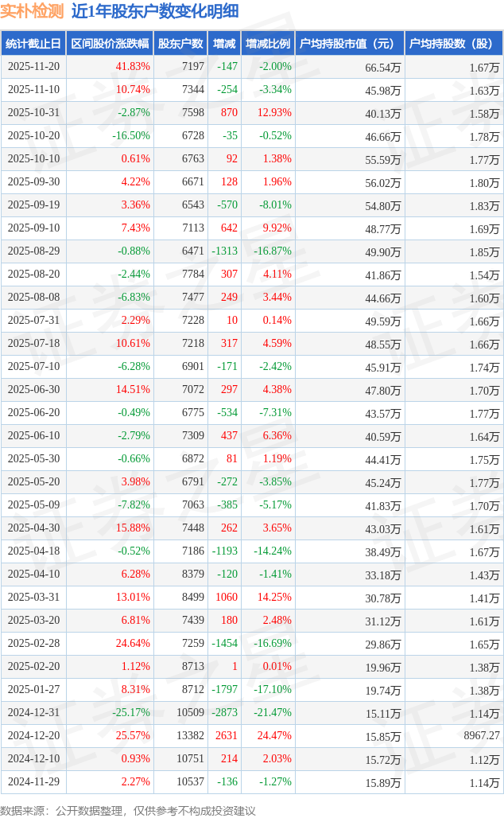Click the 实朴检测 stock name title
Viewport: 504px width, 818px height.
pyautogui.click(x=33, y=11)
